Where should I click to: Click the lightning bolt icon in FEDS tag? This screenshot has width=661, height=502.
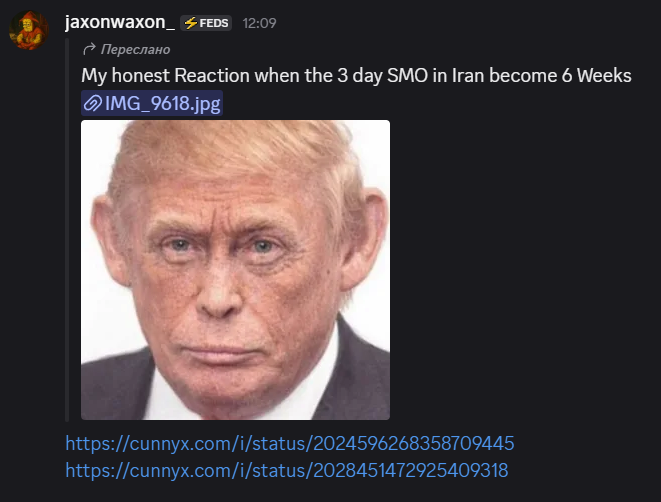click(191, 23)
